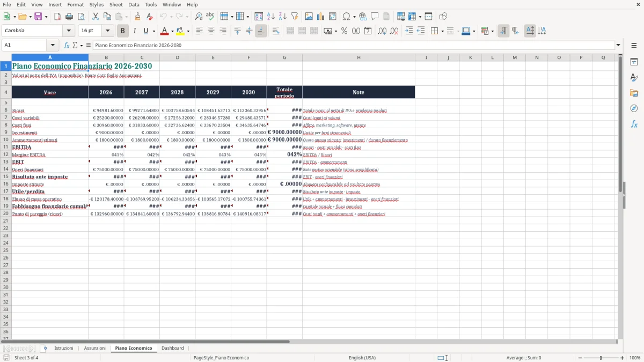Image resolution: width=644 pixels, height=362 pixels.
Task: Toggle Center Horizontally alignment
Action: tap(211, 31)
